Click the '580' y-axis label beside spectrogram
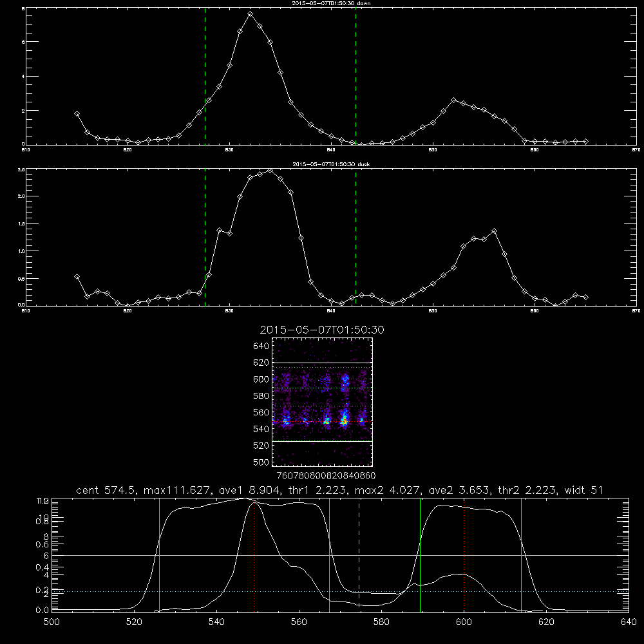This screenshot has height=644, width=644. pyautogui.click(x=261, y=396)
